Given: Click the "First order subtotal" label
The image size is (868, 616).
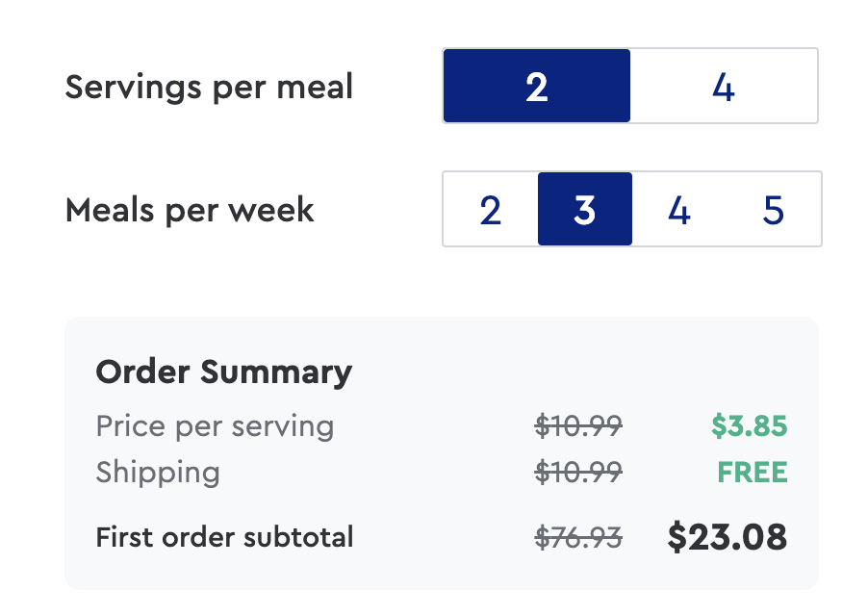Looking at the screenshot, I should point(224,537).
